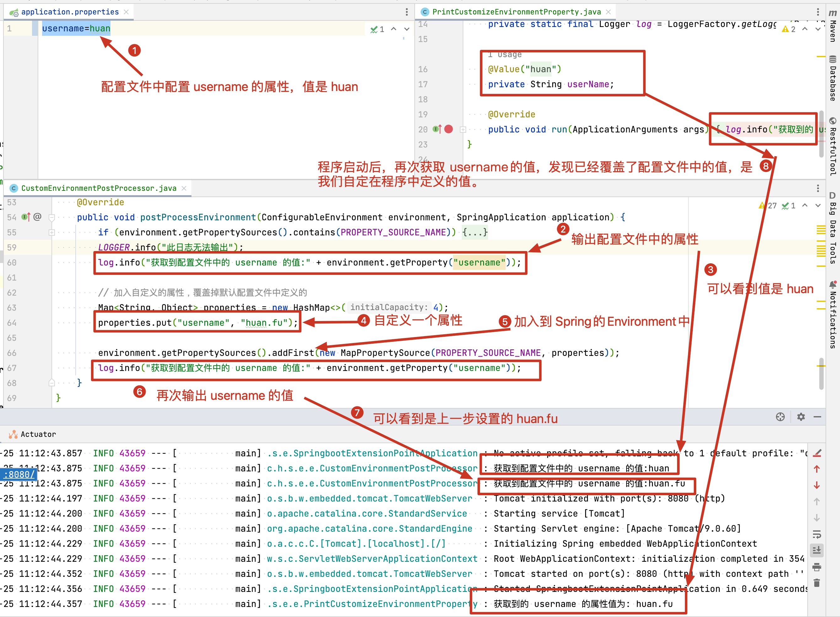Collapse the postProcessEnvironment method fold arrow

(x=51, y=218)
